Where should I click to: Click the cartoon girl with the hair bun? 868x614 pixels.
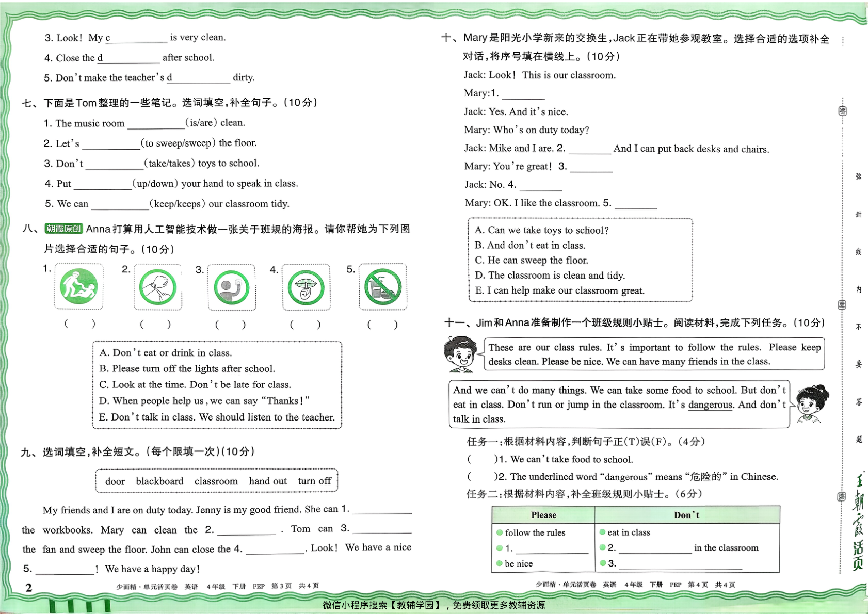point(812,404)
